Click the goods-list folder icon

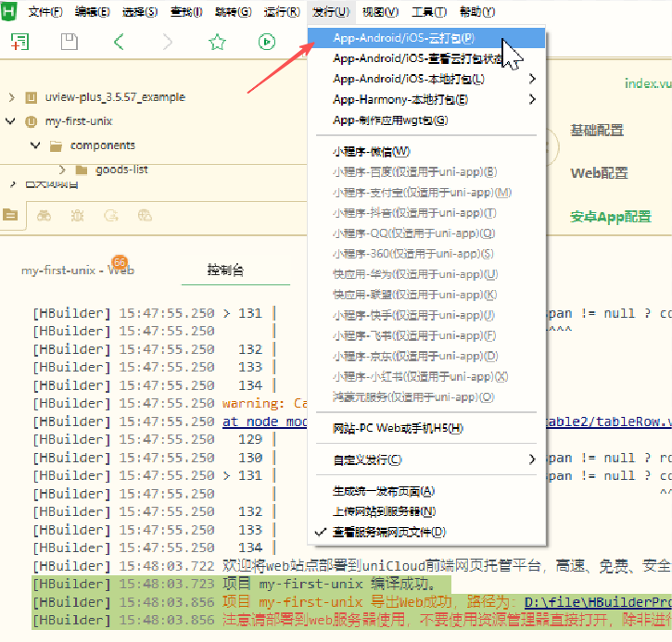[x=81, y=170]
